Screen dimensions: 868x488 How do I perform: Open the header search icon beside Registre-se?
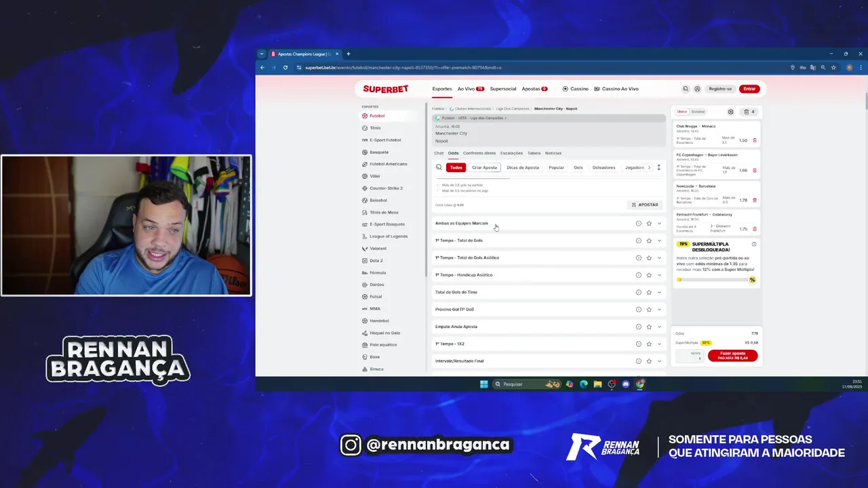(686, 89)
